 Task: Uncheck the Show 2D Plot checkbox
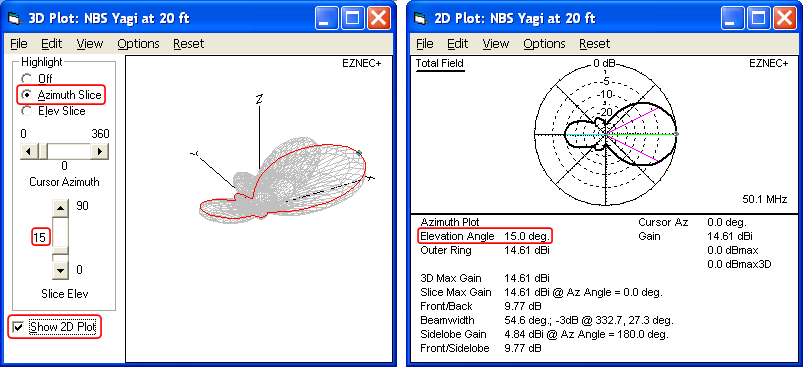coord(18,327)
